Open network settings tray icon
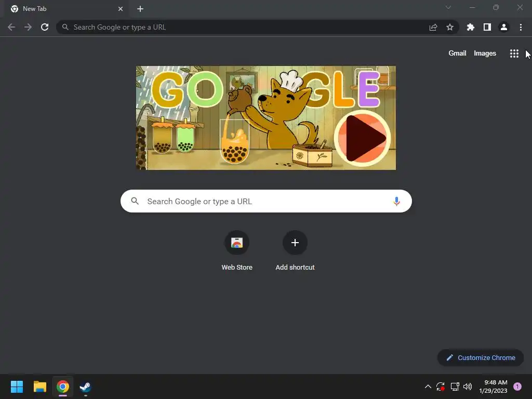Image resolution: width=532 pixels, height=399 pixels. (x=455, y=387)
